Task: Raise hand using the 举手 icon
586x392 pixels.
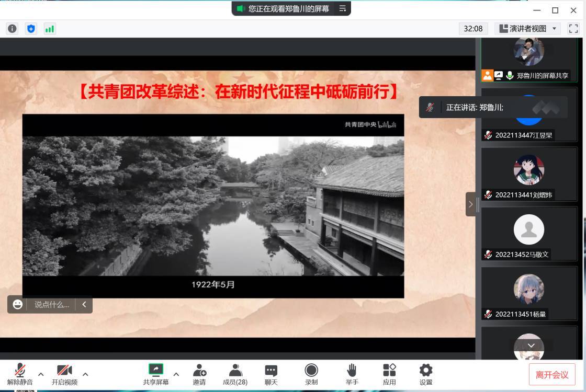Action: pos(352,374)
